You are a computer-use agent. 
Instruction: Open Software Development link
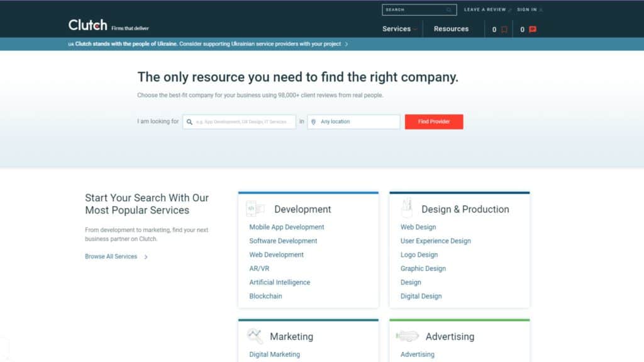pyautogui.click(x=283, y=241)
